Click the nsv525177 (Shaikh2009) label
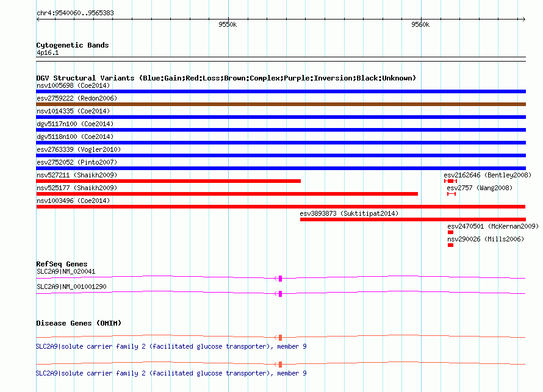Screen dimensions: 543x392 (77, 188)
